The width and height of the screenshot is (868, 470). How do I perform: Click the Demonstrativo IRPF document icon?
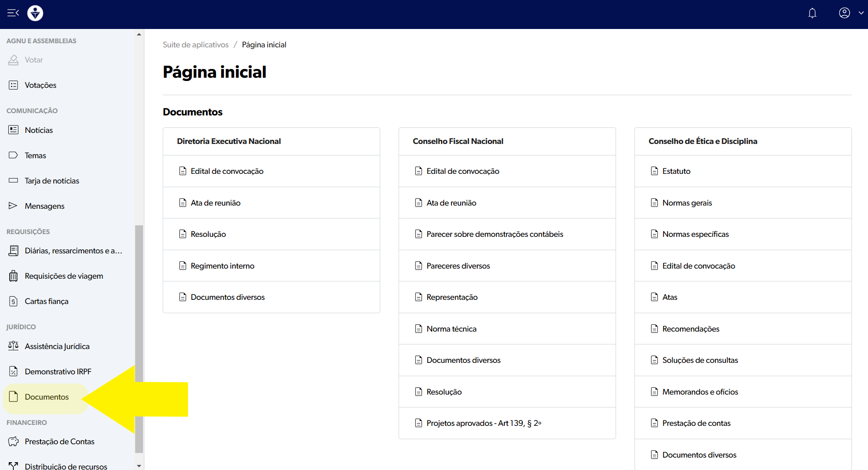(x=13, y=371)
